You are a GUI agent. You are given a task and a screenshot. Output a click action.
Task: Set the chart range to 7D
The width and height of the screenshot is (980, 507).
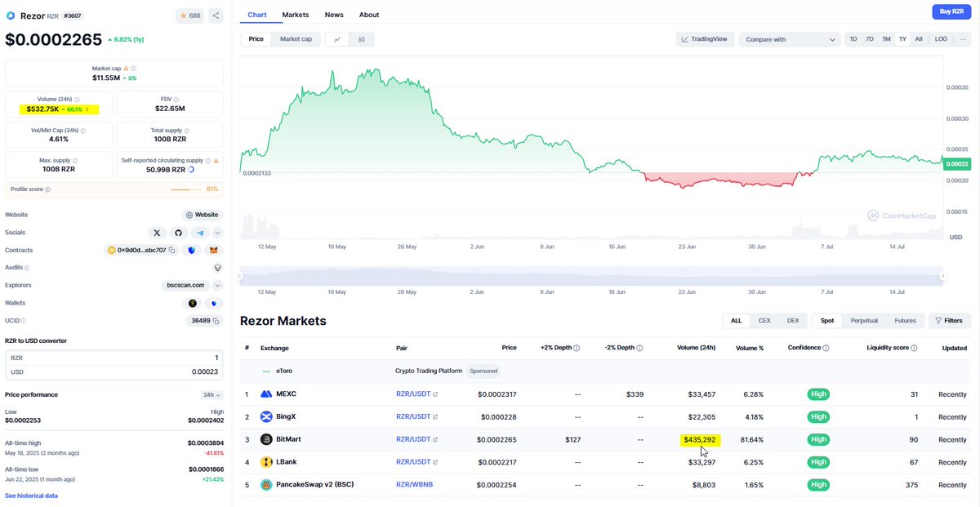[869, 39]
